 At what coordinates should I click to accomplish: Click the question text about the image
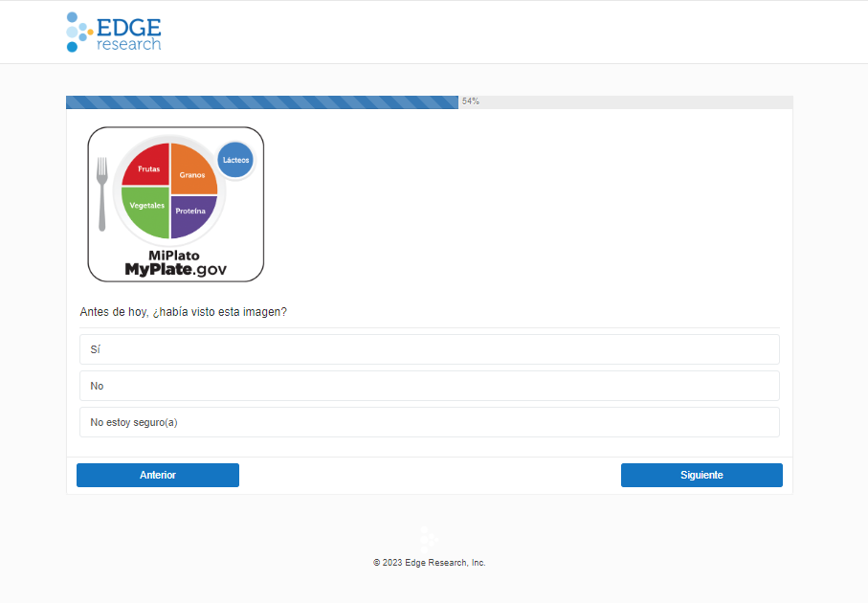pyautogui.click(x=183, y=312)
